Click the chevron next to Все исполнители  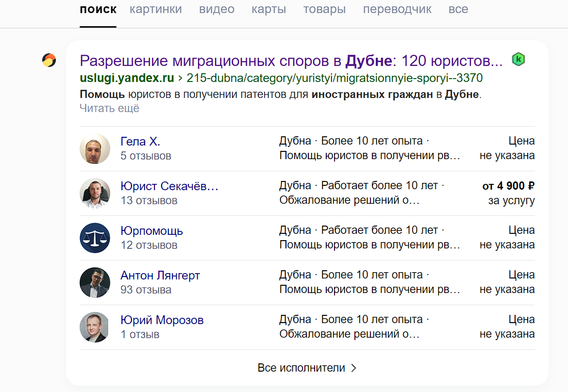[353, 368]
